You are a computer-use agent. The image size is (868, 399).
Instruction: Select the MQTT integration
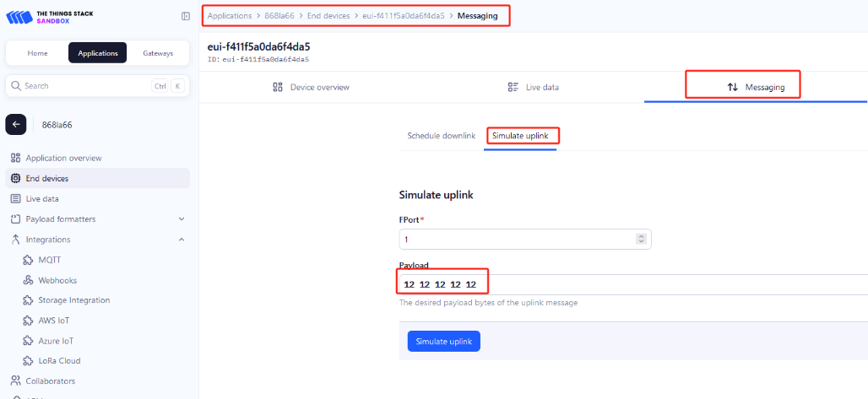click(x=49, y=259)
